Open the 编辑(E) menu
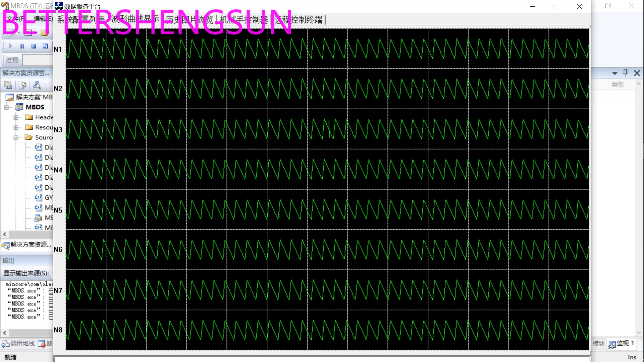The image size is (644, 362). tap(43, 19)
